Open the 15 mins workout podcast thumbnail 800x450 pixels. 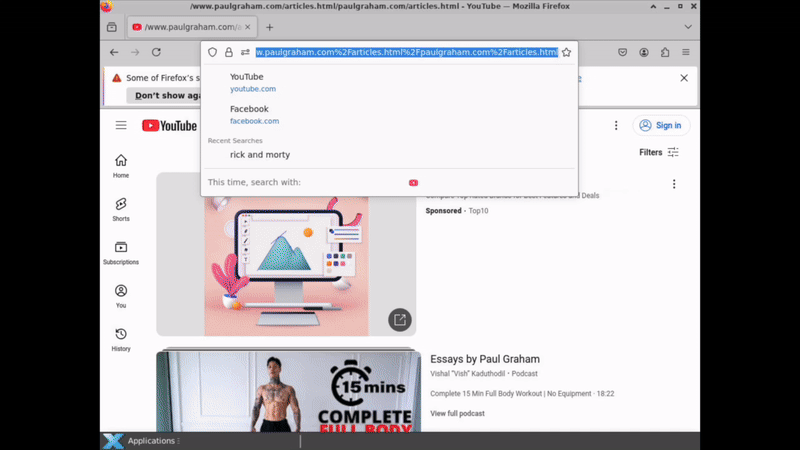[288, 392]
